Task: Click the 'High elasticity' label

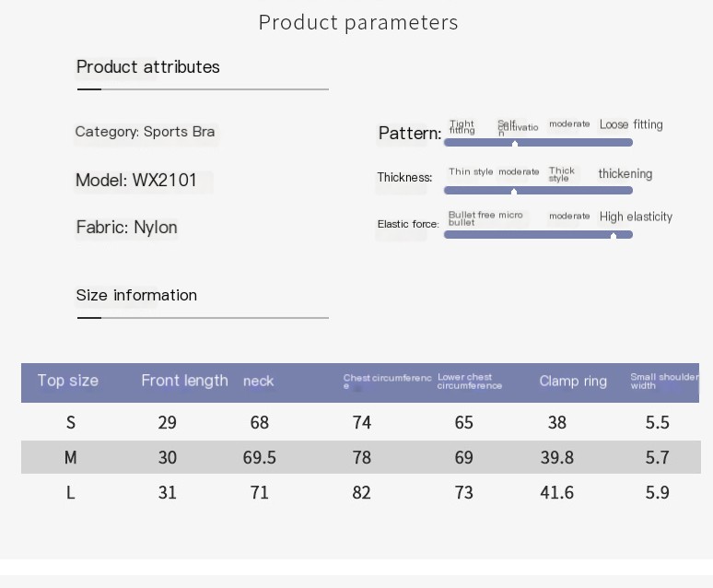Action: tap(636, 217)
